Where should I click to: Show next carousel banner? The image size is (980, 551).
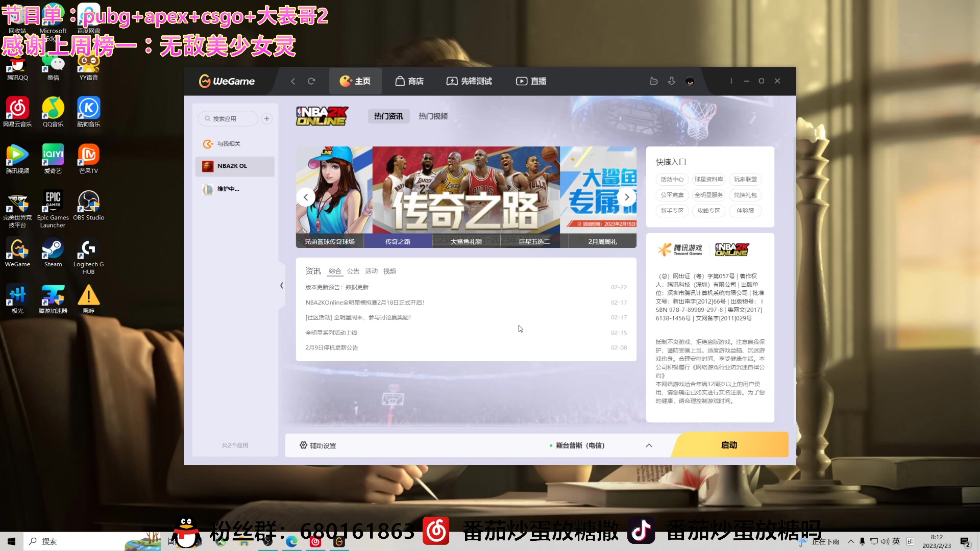pos(627,197)
